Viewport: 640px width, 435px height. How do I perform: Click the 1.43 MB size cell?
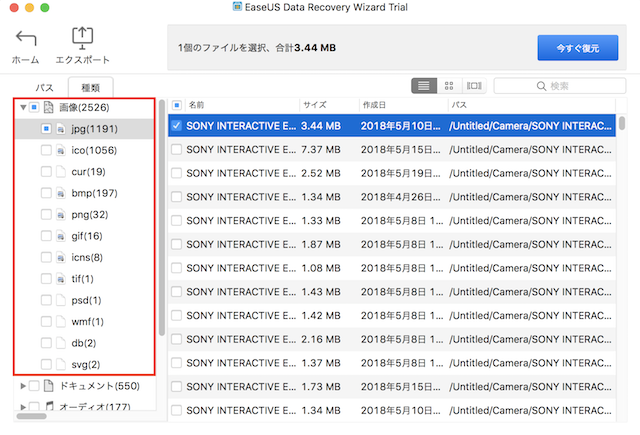(321, 292)
